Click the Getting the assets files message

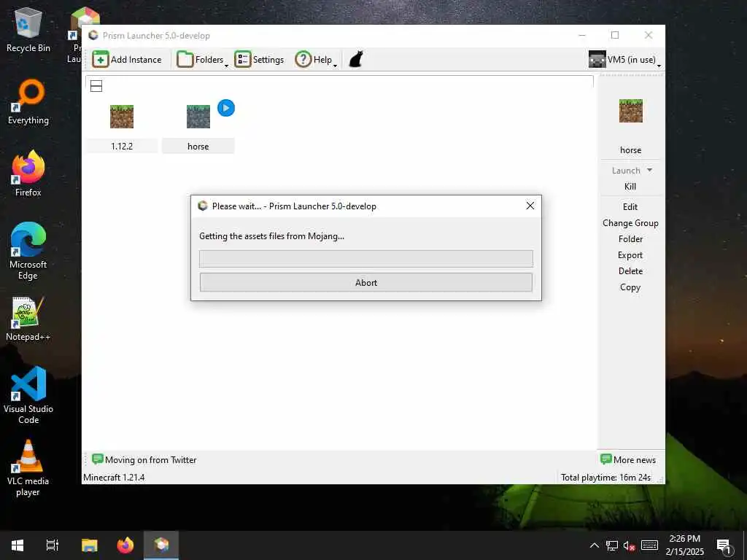click(x=271, y=236)
